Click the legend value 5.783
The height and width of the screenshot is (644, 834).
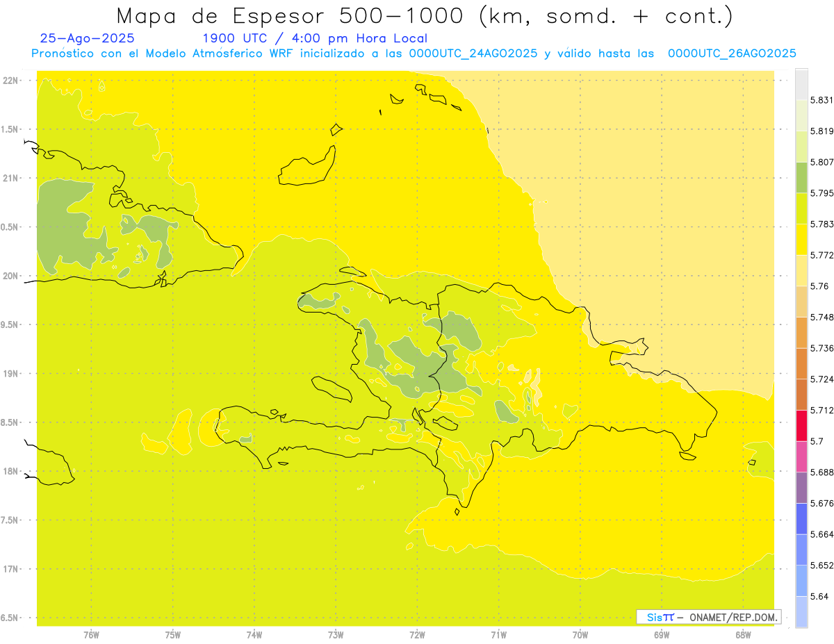click(x=821, y=224)
